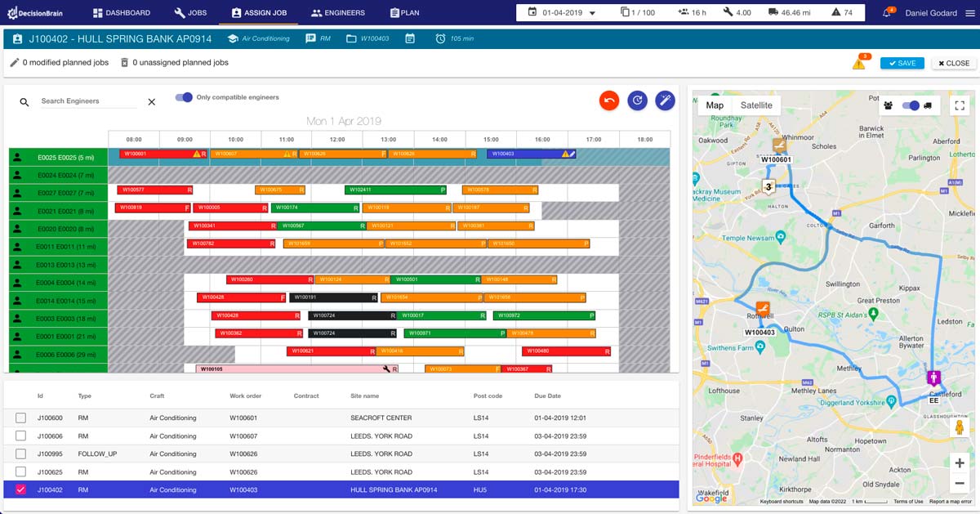Open Keyboard shortcuts link on map
The height and width of the screenshot is (514, 980).
coord(782,502)
